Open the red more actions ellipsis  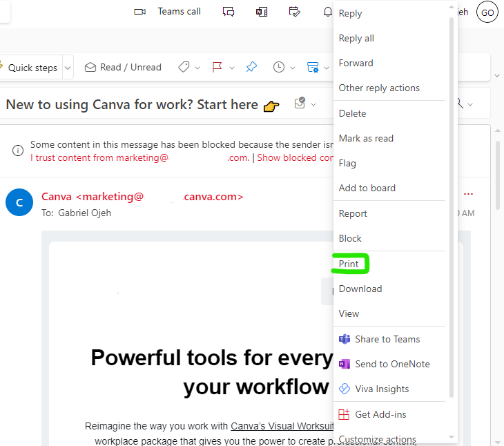pyautogui.click(x=468, y=194)
